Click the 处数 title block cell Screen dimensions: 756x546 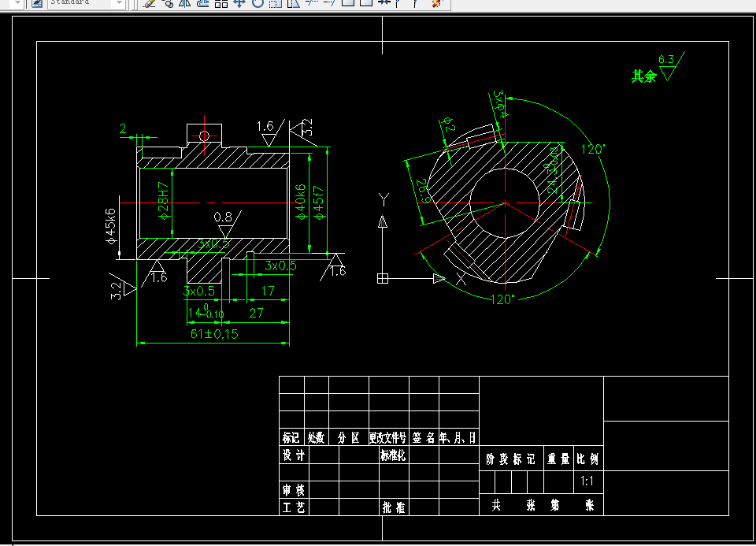[x=316, y=437]
